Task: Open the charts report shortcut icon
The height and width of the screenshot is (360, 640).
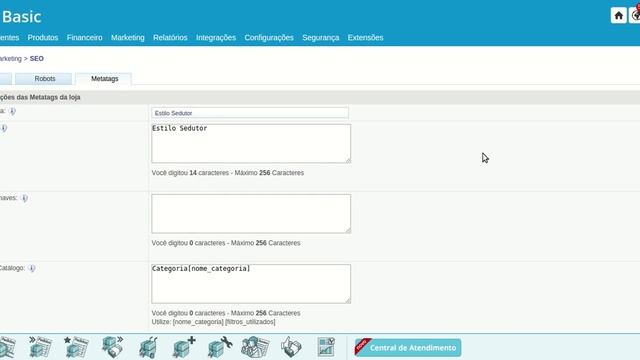Action: (x=326, y=347)
